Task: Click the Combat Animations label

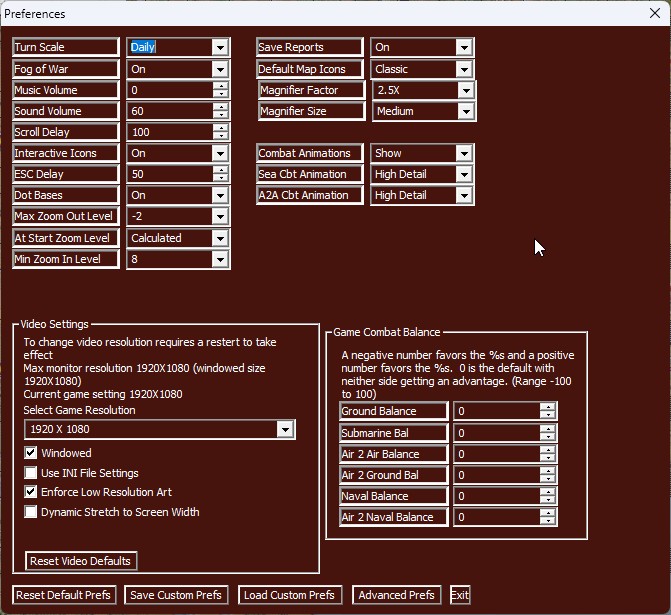Action: 310,153
